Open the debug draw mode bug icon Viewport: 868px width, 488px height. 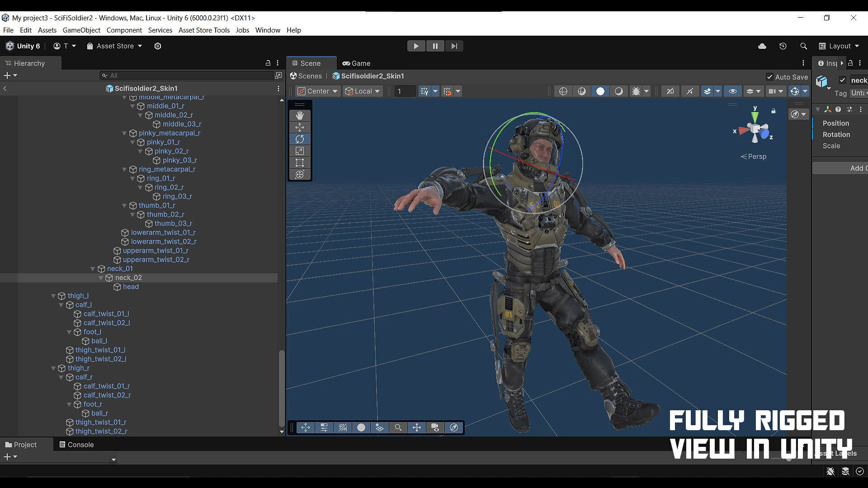click(x=636, y=91)
